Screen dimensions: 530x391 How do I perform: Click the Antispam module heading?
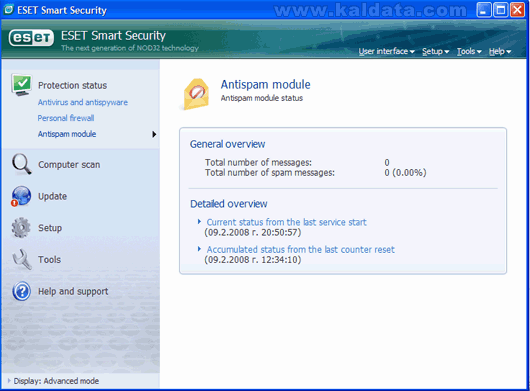265,84
